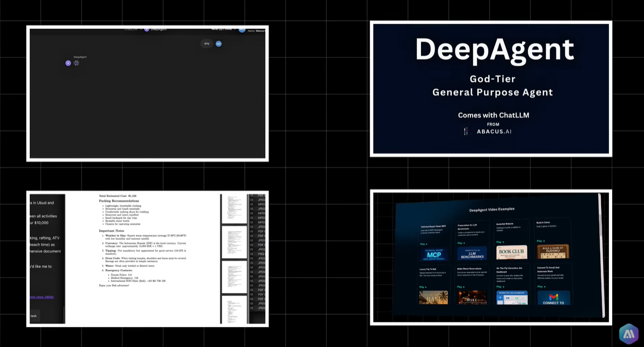
Task: Open the MCP technical report thumbnail
Action: pos(434,254)
